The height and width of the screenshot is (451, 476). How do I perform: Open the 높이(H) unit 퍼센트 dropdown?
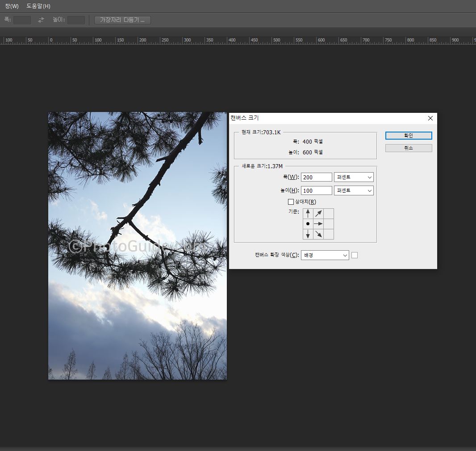(x=354, y=190)
